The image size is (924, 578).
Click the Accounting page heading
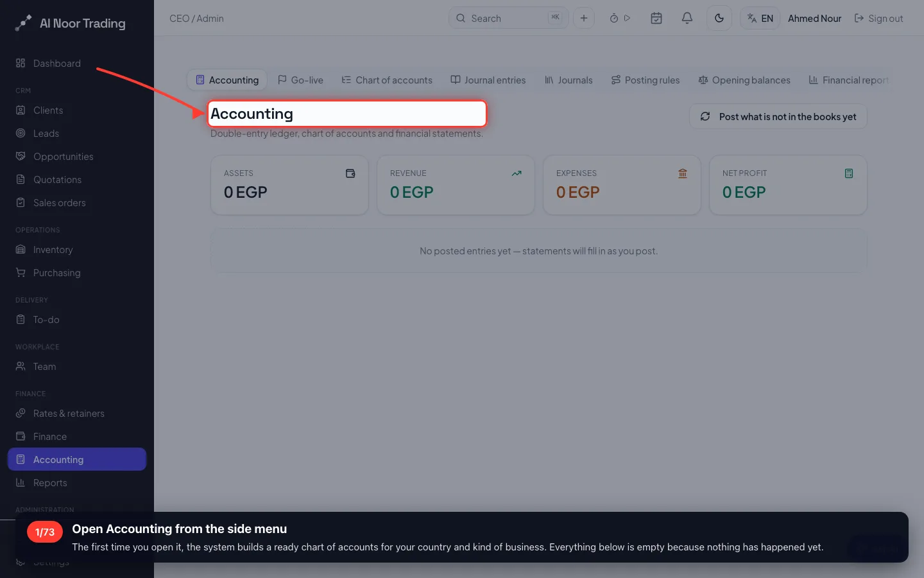coord(252,114)
